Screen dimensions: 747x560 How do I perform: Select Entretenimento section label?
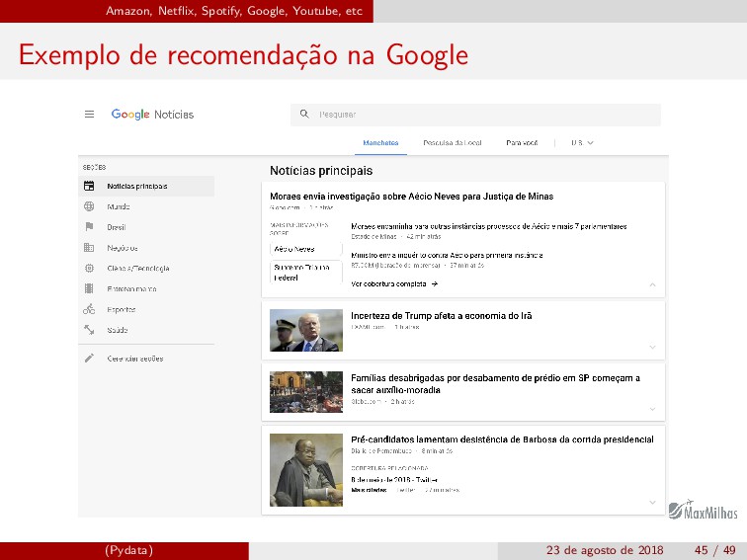click(x=131, y=289)
